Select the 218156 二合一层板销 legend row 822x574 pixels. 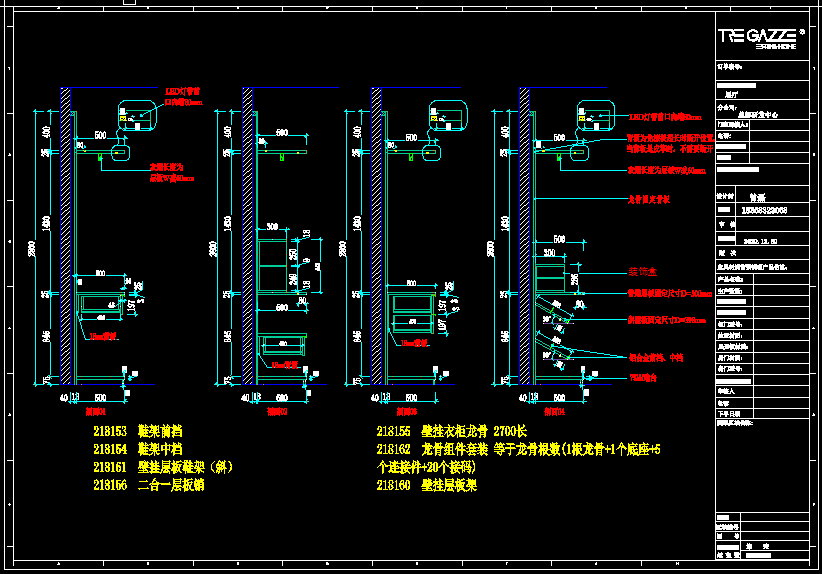[x=149, y=485]
